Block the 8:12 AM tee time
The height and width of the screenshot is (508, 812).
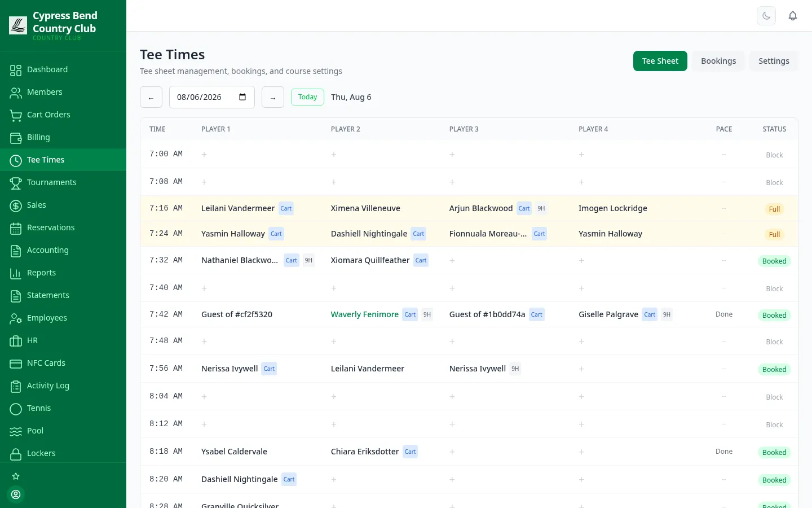click(774, 424)
